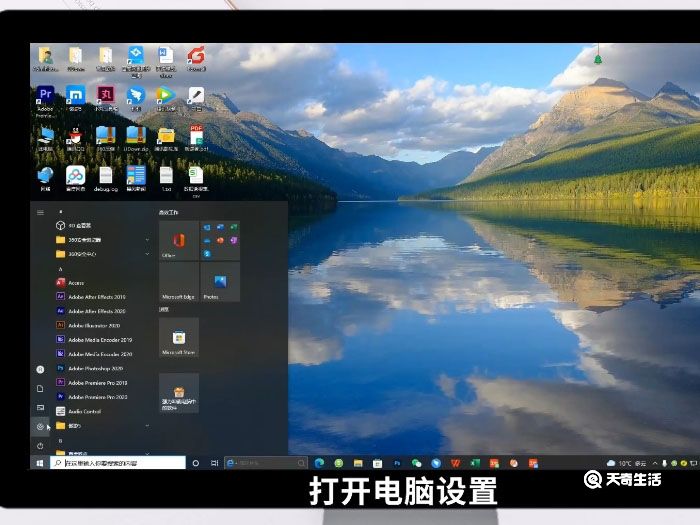Open the Pictures icon in Start sidebar
This screenshot has height=525, width=700.
40,408
